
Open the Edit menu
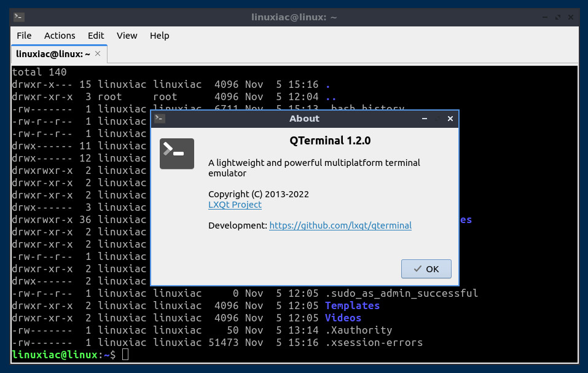point(96,36)
